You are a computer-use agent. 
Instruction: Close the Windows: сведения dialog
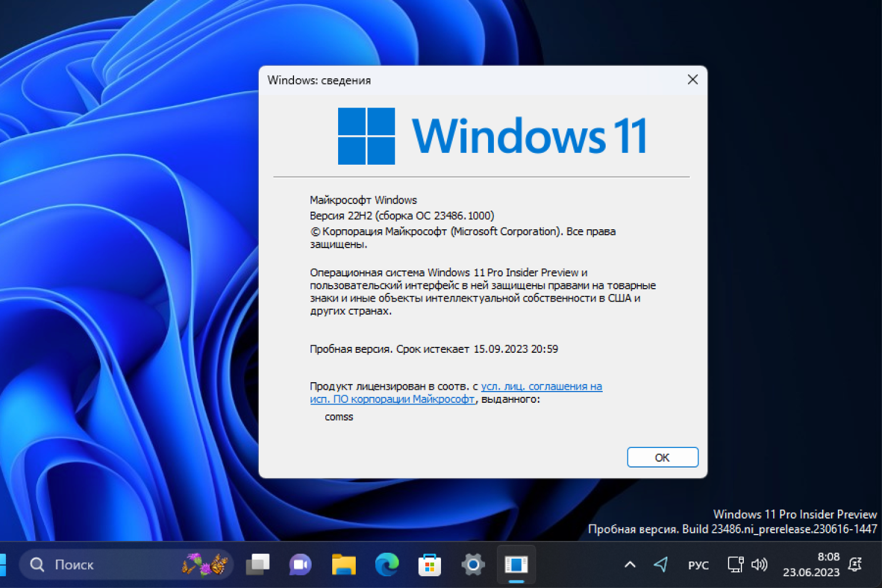(x=693, y=79)
